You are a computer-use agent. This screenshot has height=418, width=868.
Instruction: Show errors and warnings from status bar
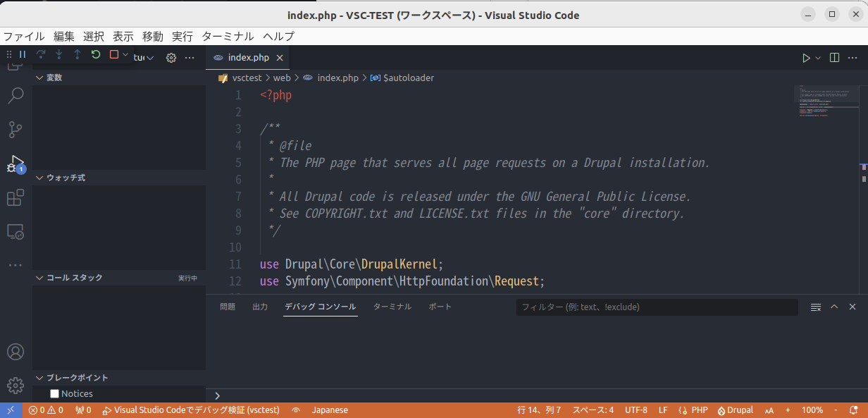(x=46, y=410)
